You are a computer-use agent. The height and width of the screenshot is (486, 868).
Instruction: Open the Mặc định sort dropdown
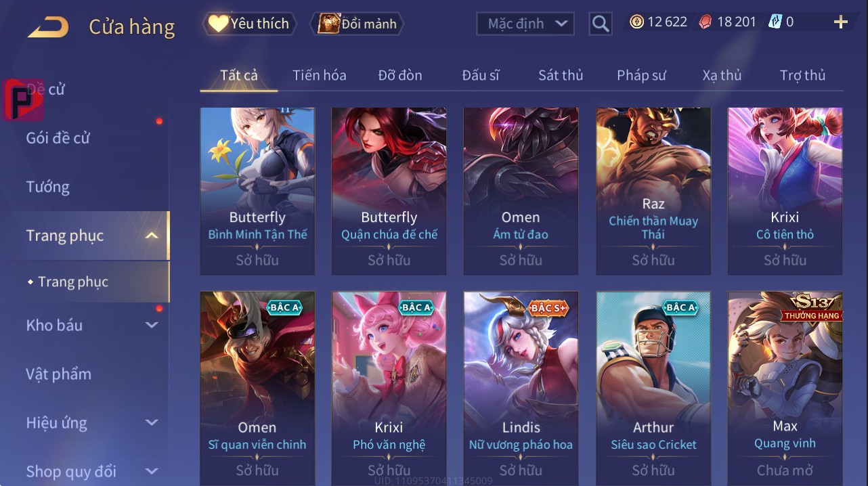pyautogui.click(x=525, y=24)
